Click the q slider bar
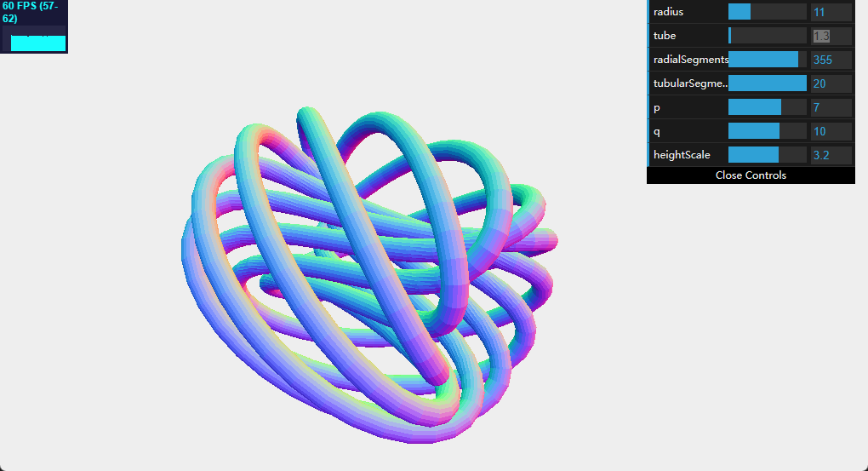Screen dimensions: 868x471 pyautogui.click(x=767, y=131)
